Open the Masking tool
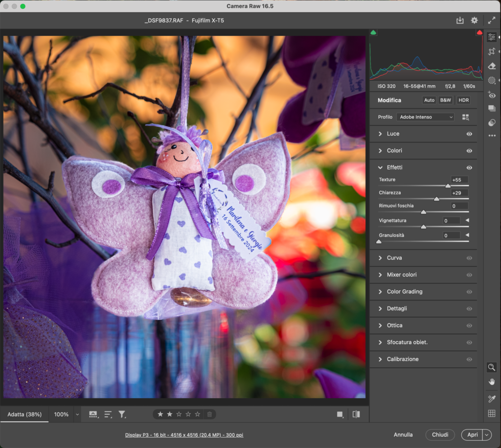The height and width of the screenshot is (448, 501). [x=492, y=80]
